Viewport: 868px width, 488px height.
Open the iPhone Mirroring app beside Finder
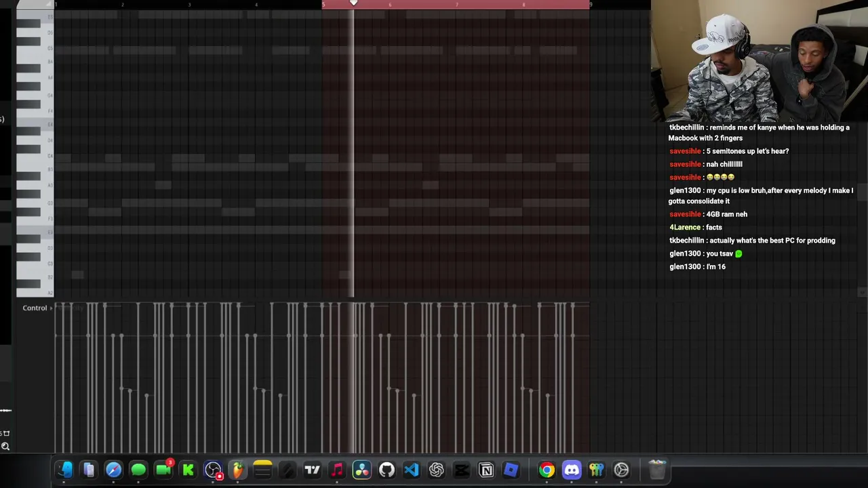pos(89,470)
